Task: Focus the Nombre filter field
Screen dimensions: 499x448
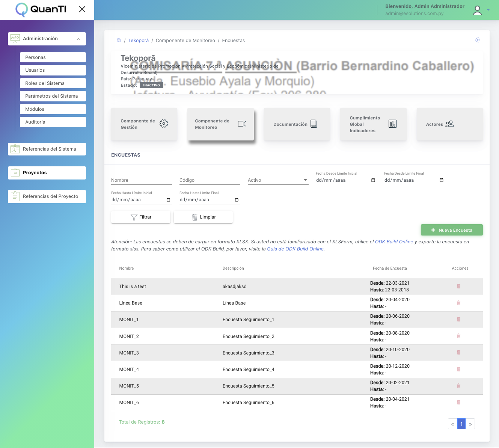Action: pyautogui.click(x=142, y=180)
